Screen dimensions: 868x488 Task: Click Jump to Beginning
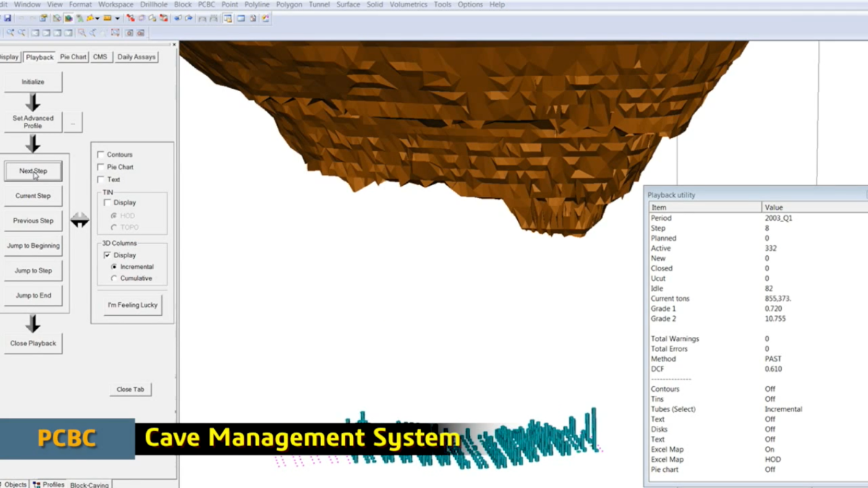(33, 246)
